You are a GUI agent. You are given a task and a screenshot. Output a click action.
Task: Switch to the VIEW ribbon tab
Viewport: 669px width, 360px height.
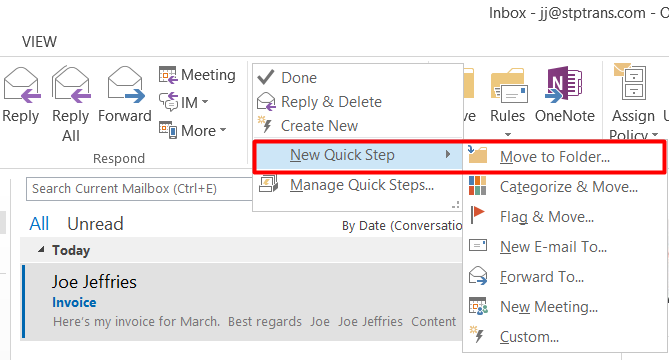click(x=39, y=42)
